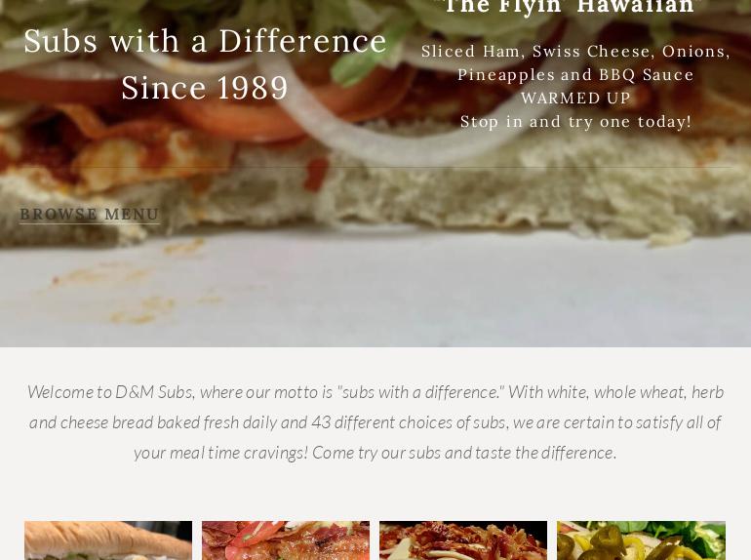Click Stop in and try one today
Viewport: 751px width, 560px height.
(575, 122)
